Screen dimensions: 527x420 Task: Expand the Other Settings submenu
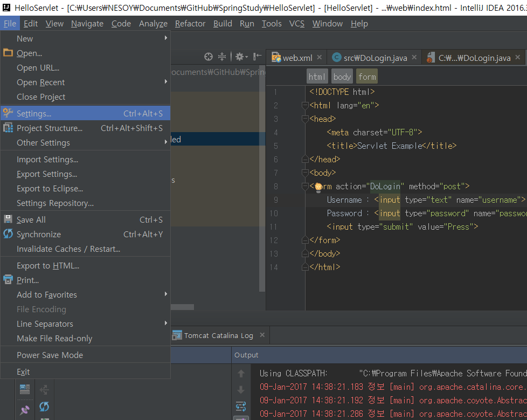pyautogui.click(x=165, y=142)
